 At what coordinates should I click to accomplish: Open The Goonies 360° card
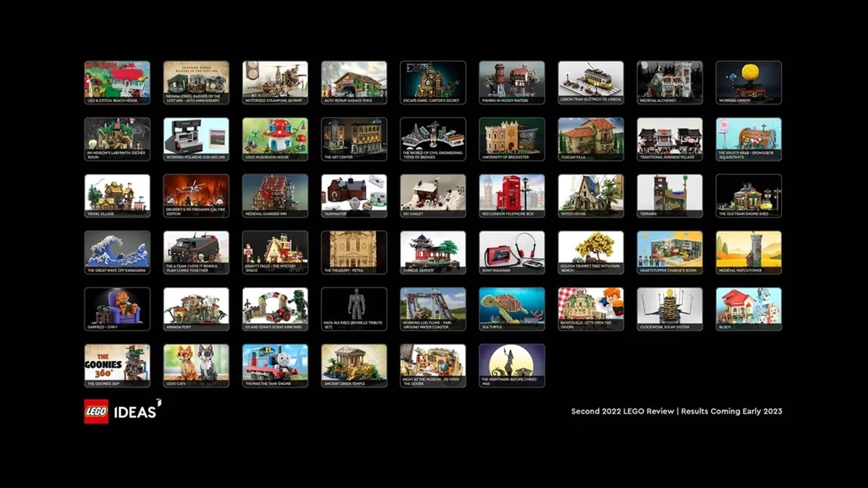click(x=117, y=366)
